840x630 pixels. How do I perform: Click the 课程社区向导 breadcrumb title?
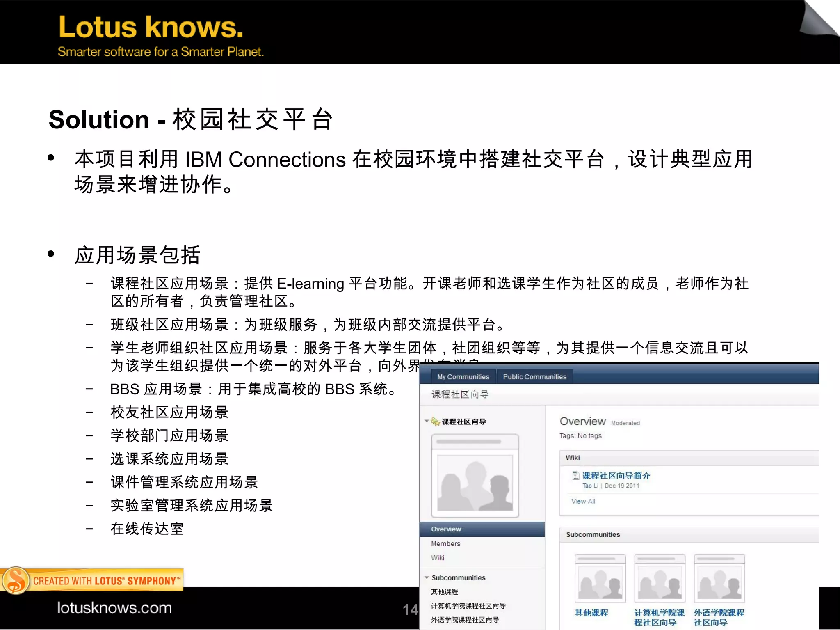point(460,394)
